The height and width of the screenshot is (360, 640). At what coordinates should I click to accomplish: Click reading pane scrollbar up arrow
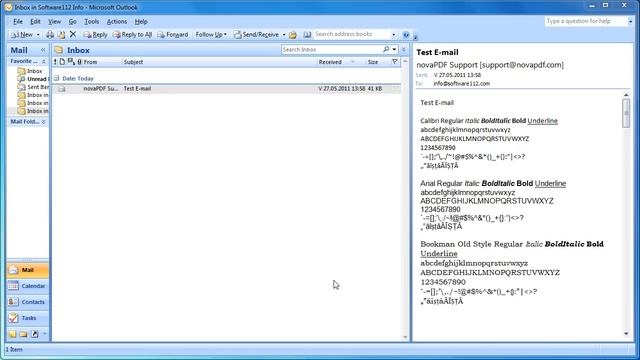[x=626, y=95]
